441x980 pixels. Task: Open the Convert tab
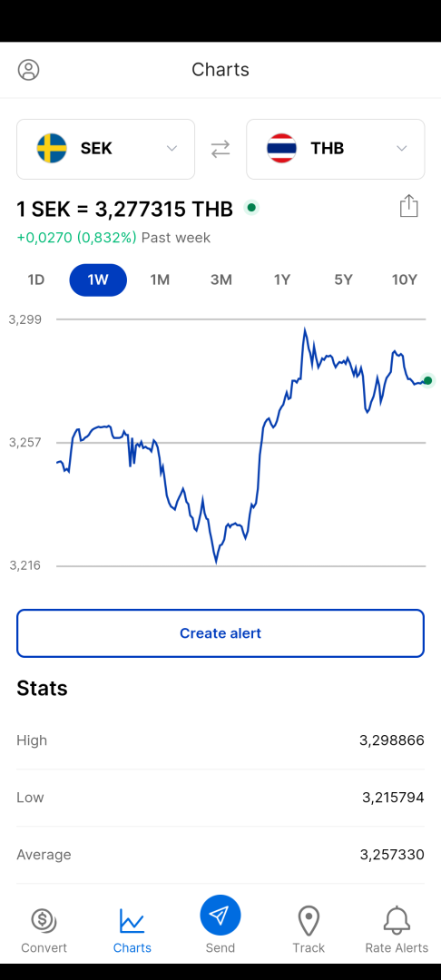pos(44,931)
